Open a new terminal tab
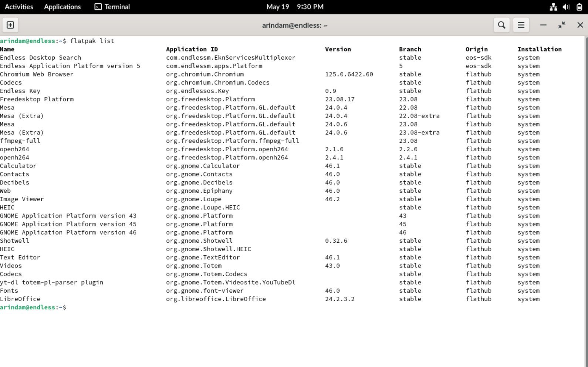 (10, 25)
